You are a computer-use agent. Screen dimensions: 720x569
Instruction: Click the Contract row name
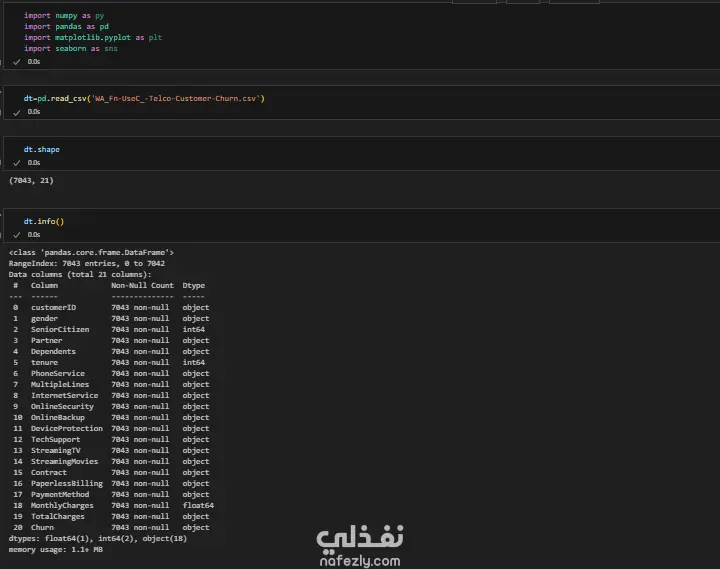49,473
